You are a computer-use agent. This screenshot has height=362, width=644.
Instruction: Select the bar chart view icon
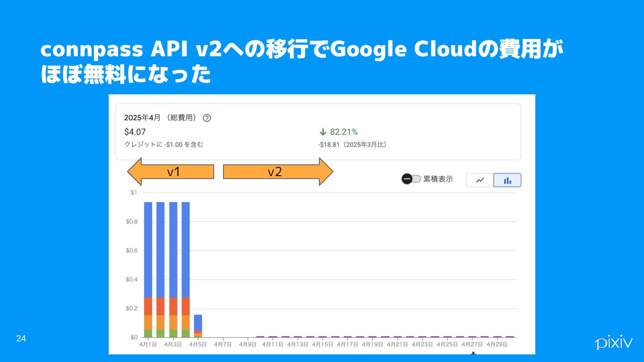tap(507, 180)
